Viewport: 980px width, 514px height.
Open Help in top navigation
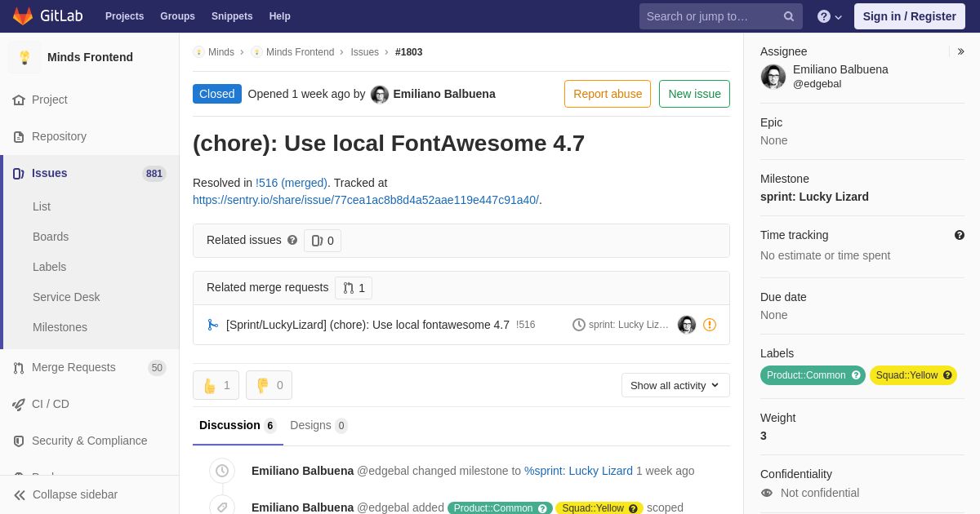[280, 16]
